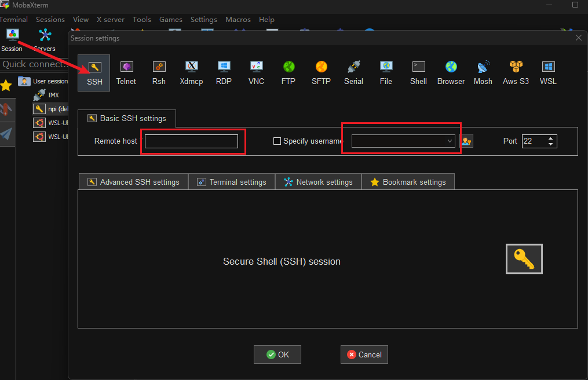Click the Remote host input field
Viewport: 588px width, 380px height.
[x=191, y=141]
